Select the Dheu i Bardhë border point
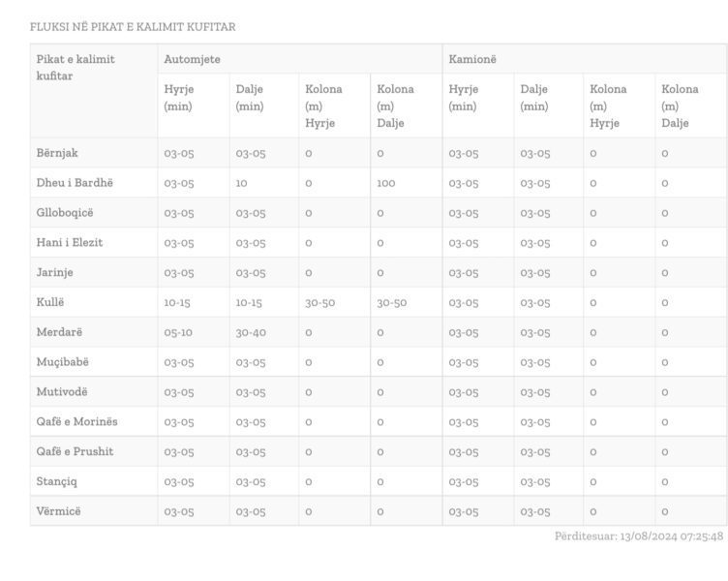Viewport: 728px width, 581px height. 75,182
